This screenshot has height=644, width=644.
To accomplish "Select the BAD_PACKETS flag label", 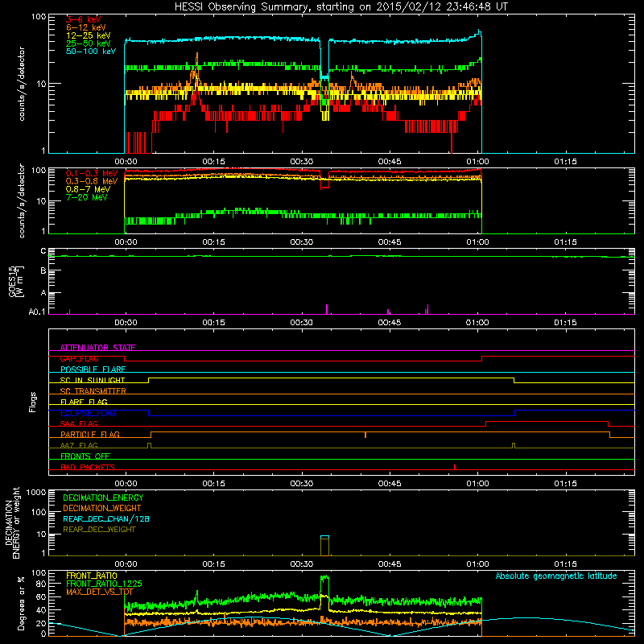I will (x=88, y=467).
